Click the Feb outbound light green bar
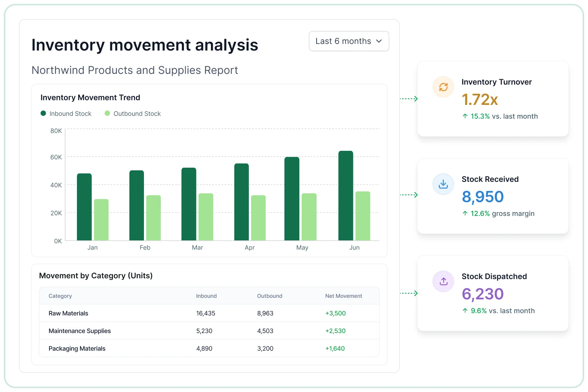 pyautogui.click(x=154, y=218)
